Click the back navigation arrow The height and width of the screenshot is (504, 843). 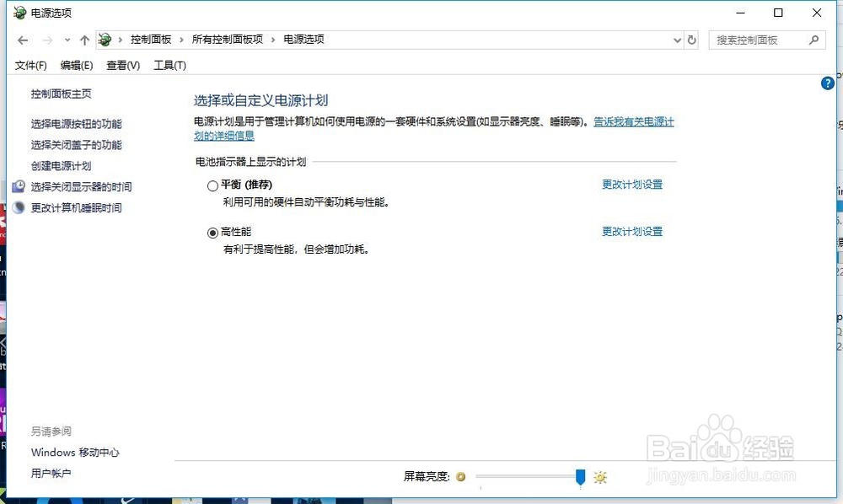point(22,40)
